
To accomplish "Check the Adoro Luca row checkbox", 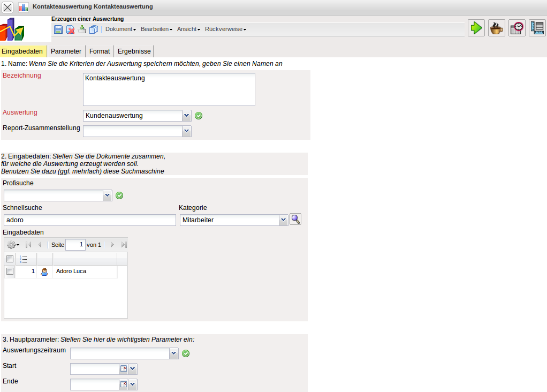I will click(x=10, y=271).
